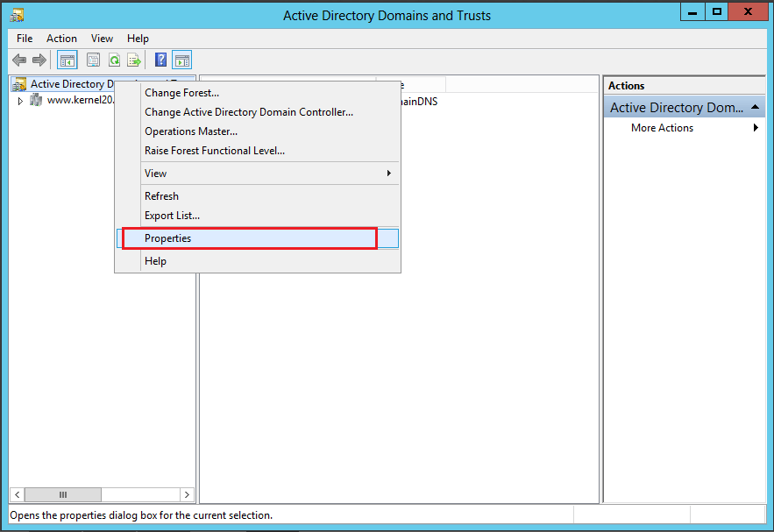Open the Help menu in menu bar
This screenshot has height=532, width=774.
(138, 39)
